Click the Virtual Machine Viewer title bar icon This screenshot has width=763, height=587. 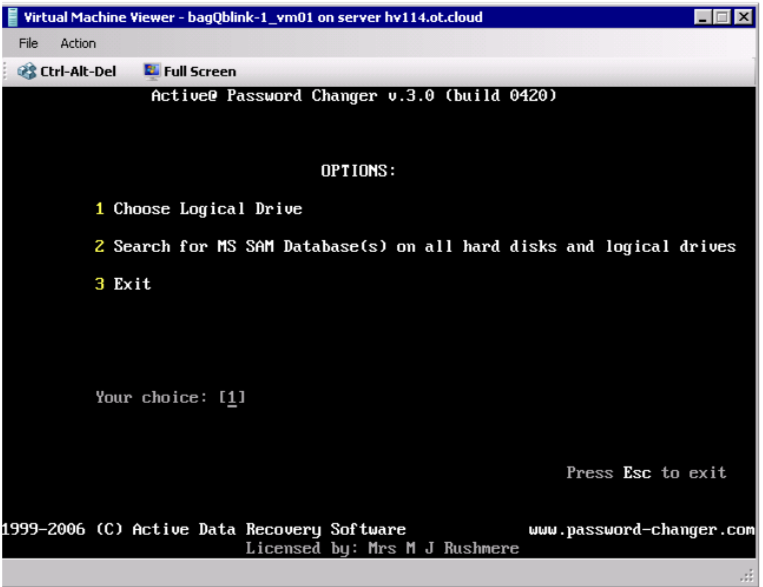pyautogui.click(x=13, y=18)
